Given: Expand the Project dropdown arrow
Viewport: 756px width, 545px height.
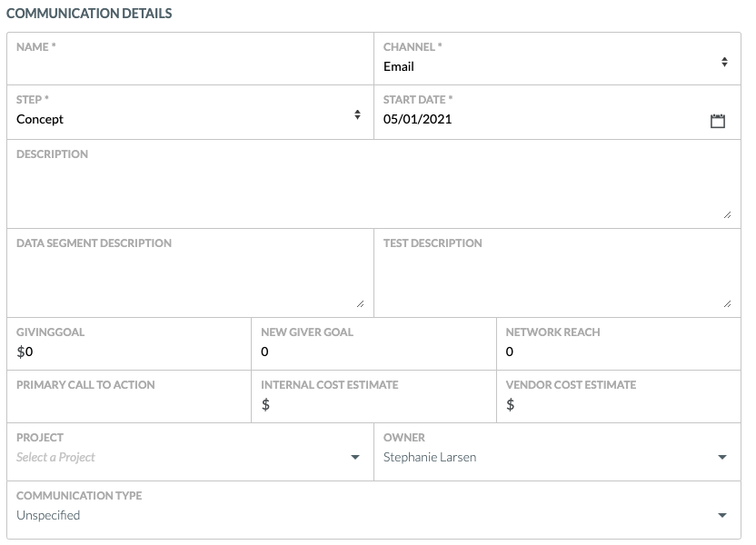Looking at the screenshot, I should point(355,457).
